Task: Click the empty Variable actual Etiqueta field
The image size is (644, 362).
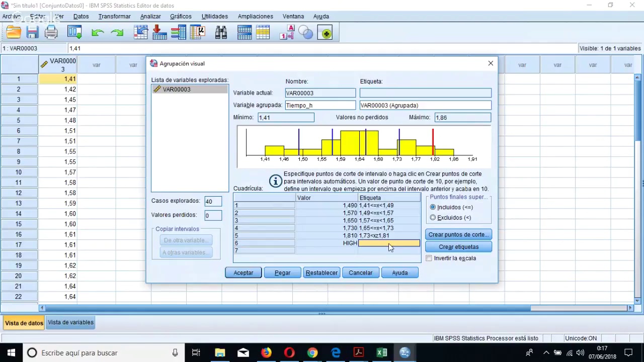Action: point(426,93)
